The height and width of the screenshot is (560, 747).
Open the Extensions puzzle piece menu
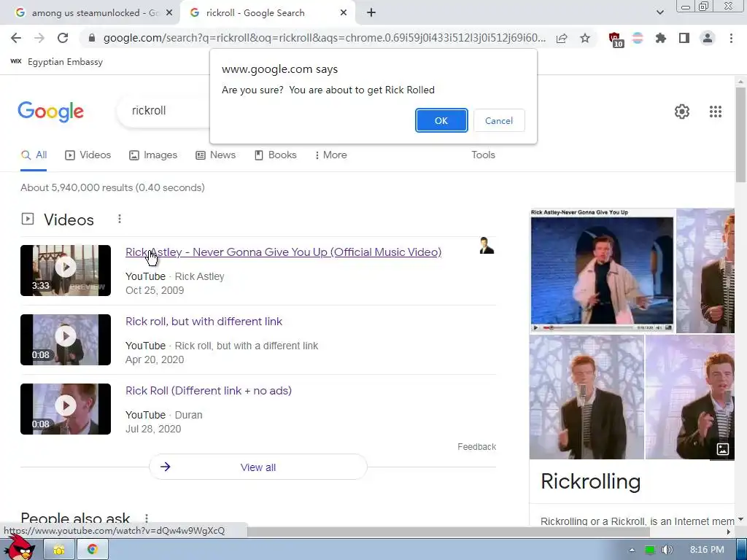tap(661, 38)
